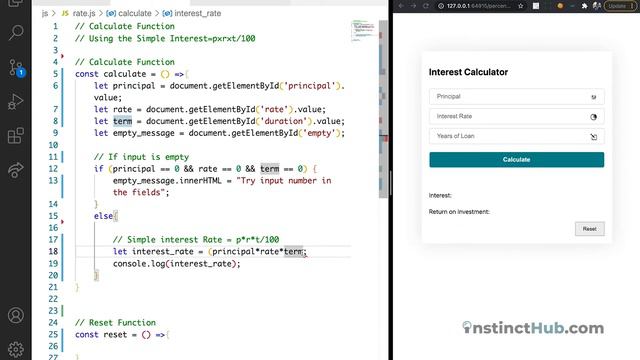Click the '// Reset Function' comment
640x360 pixels.
(115, 322)
